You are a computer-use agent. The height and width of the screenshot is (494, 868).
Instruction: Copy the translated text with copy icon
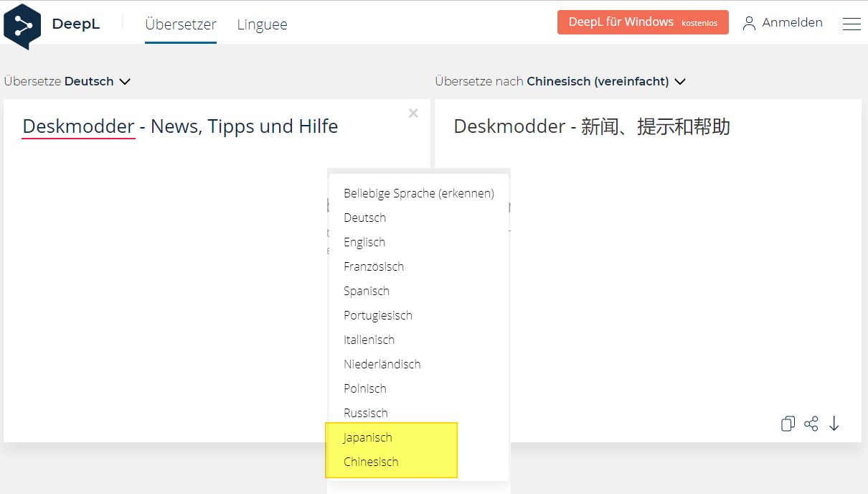[788, 424]
